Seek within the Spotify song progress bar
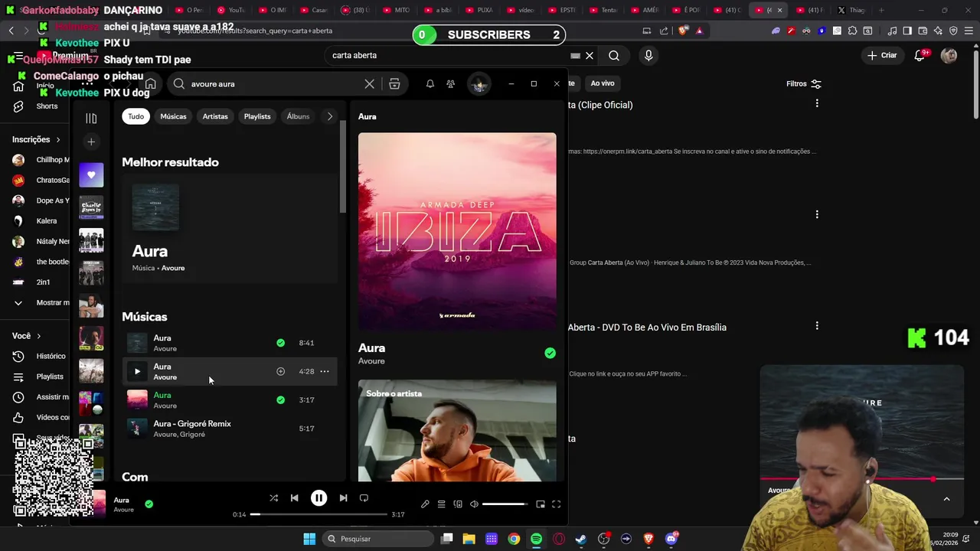Image resolution: width=980 pixels, height=551 pixels. coord(318,514)
